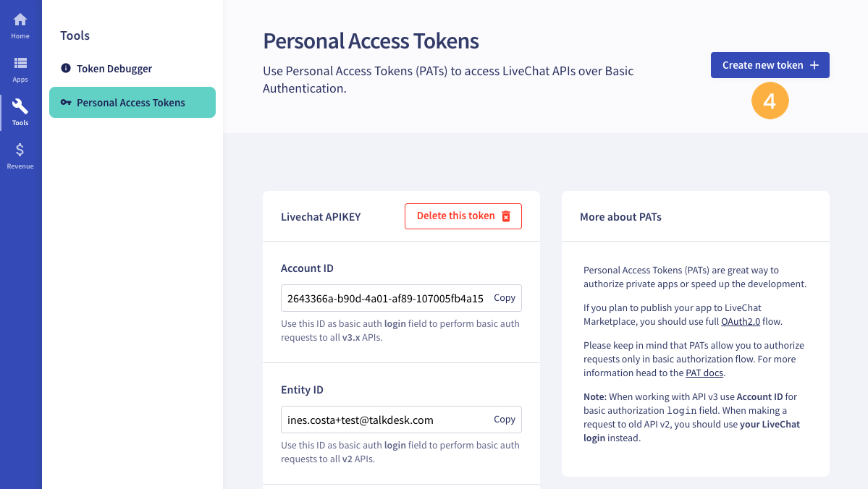Select the Tools wrench icon
This screenshot has width=868, height=489.
(x=20, y=106)
